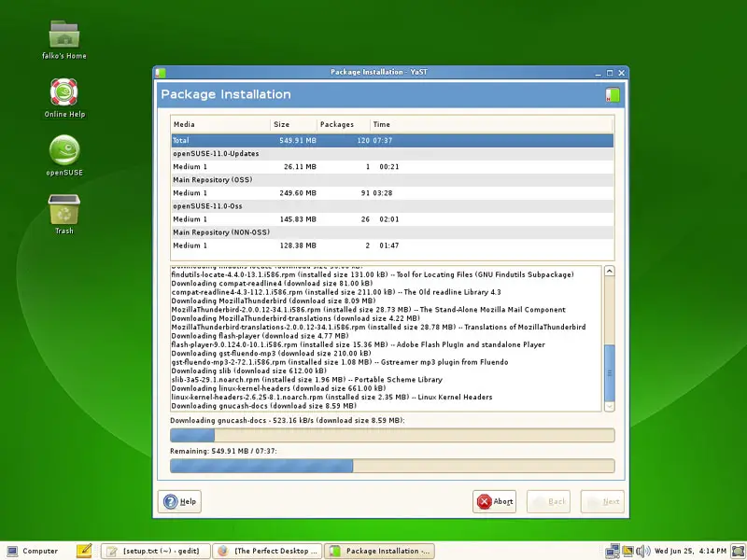The image size is (747, 560).
Task: Click the YaST window menu icon in title bar
Action: point(161,73)
